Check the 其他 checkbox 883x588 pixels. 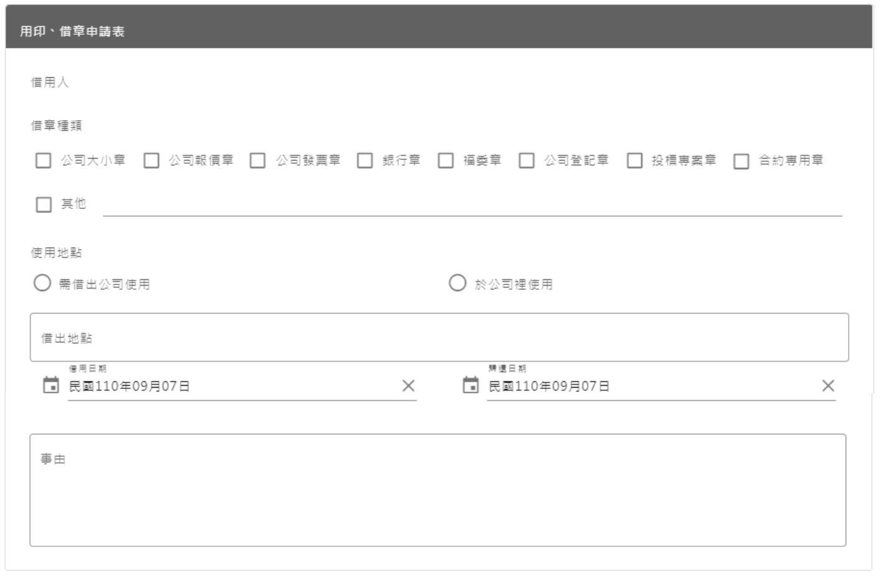44,204
